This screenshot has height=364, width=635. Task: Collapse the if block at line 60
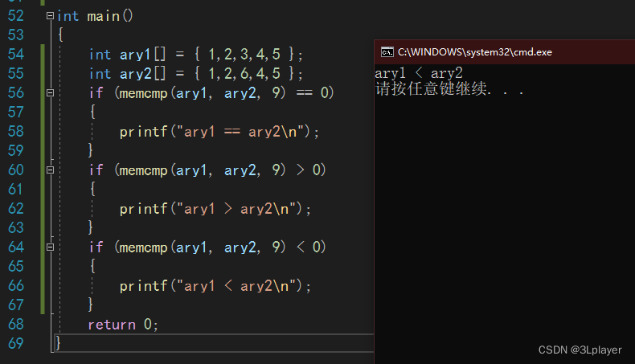coord(50,170)
